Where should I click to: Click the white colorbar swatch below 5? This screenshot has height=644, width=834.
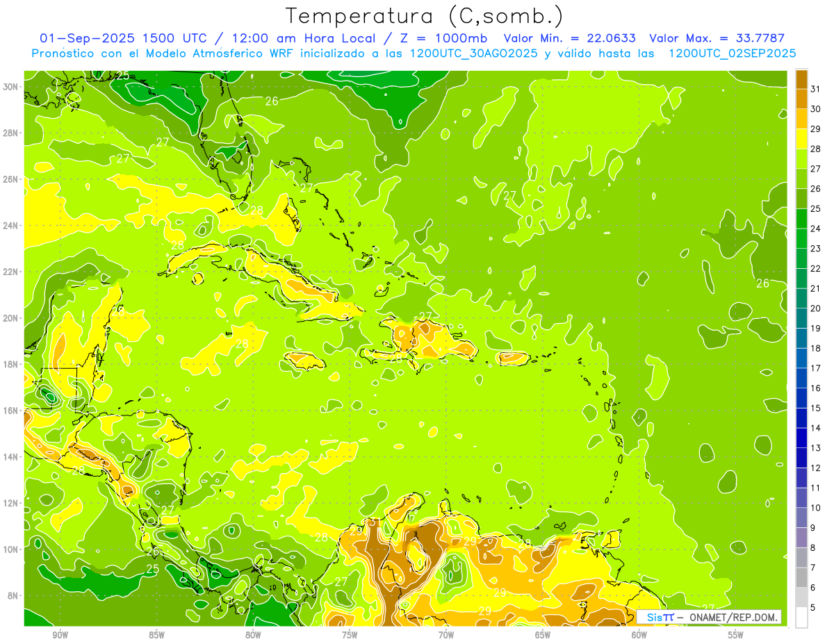coord(801,618)
